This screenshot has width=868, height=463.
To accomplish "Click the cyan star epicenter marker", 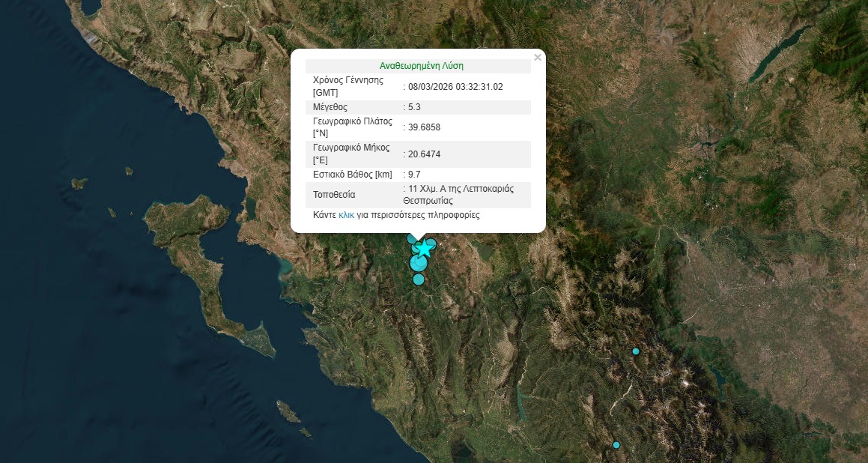I will point(424,247).
